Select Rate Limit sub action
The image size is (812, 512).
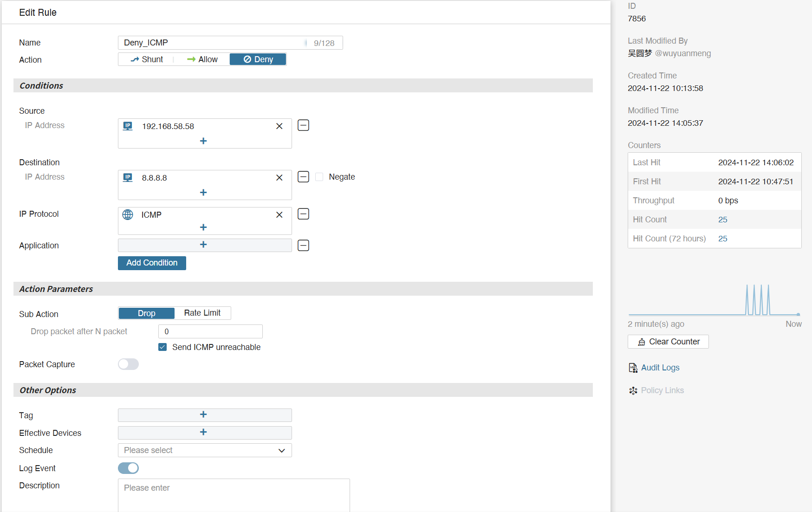[x=202, y=313]
